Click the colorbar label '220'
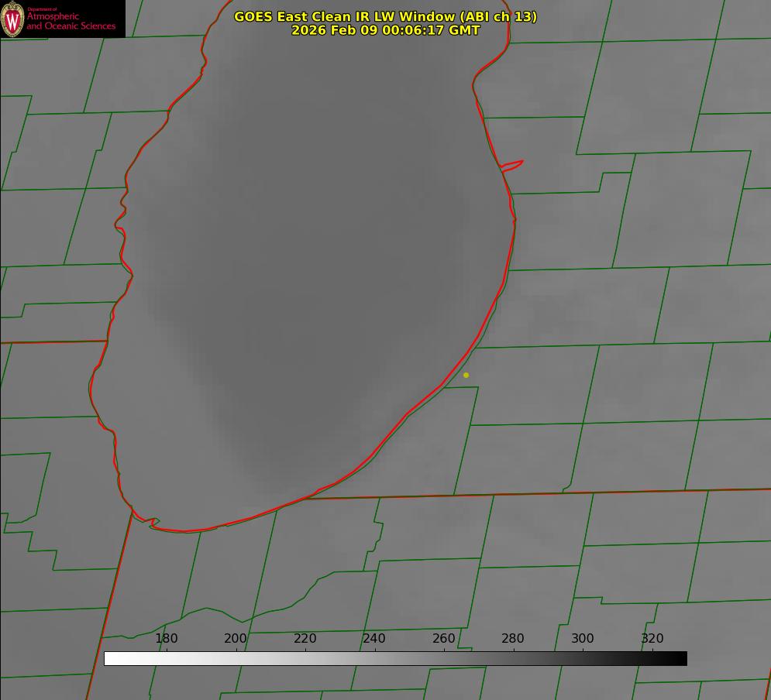This screenshot has width=771, height=700. pos(305,639)
